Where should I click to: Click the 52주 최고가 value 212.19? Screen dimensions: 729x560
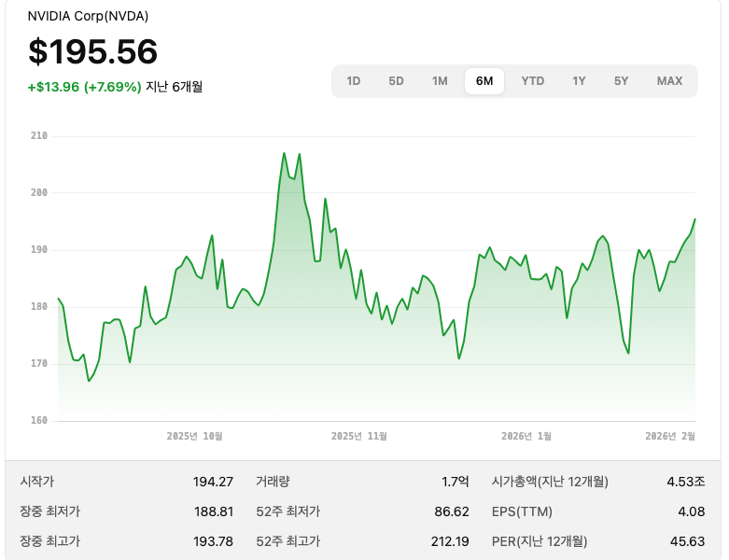[449, 541]
